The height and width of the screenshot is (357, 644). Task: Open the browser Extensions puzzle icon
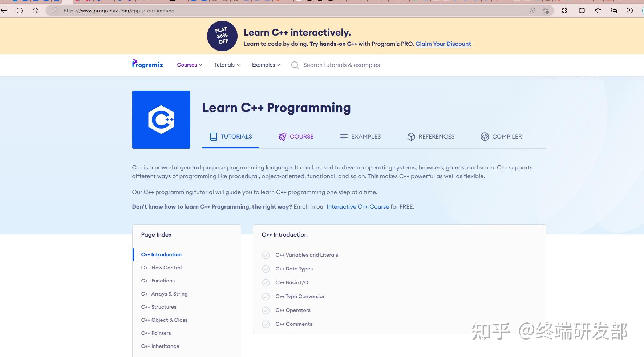coord(564,11)
